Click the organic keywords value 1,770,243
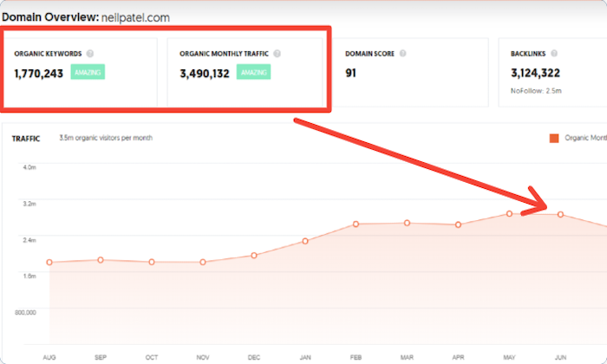Image resolution: width=607 pixels, height=364 pixels. pos(39,74)
